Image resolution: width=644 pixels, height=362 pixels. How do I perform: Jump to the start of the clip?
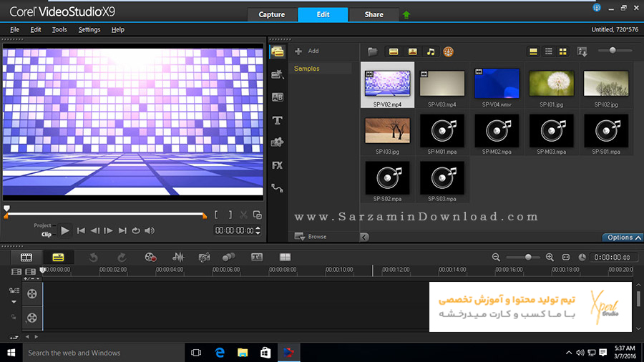(81, 230)
